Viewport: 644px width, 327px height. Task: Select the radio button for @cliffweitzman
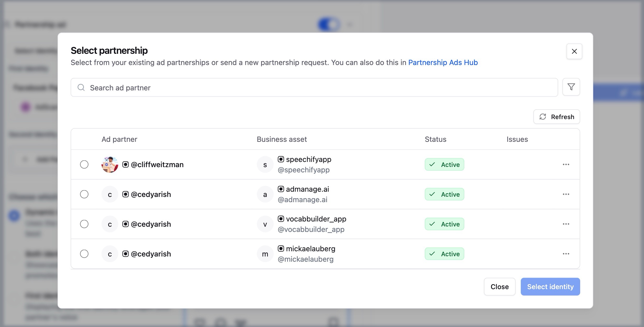(84, 165)
